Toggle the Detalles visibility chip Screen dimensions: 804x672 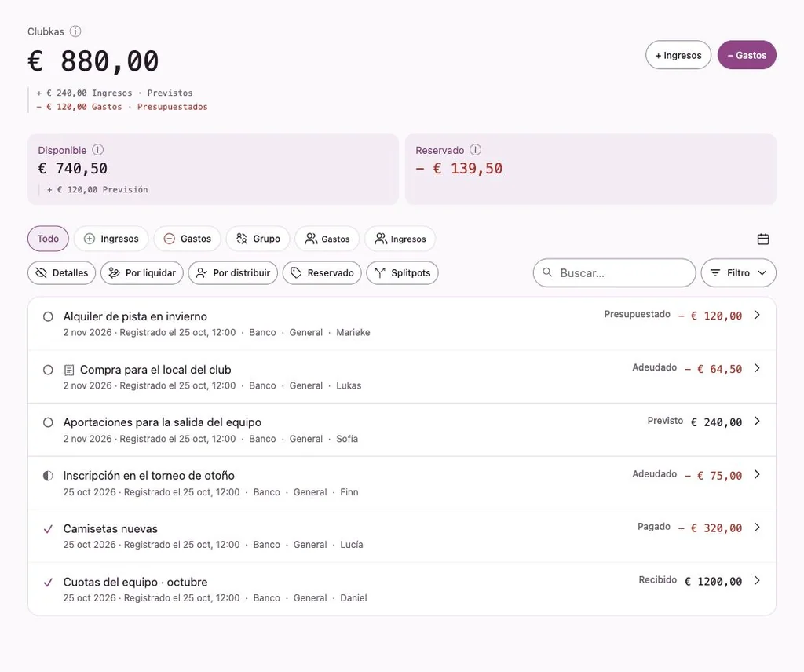pyautogui.click(x=61, y=272)
